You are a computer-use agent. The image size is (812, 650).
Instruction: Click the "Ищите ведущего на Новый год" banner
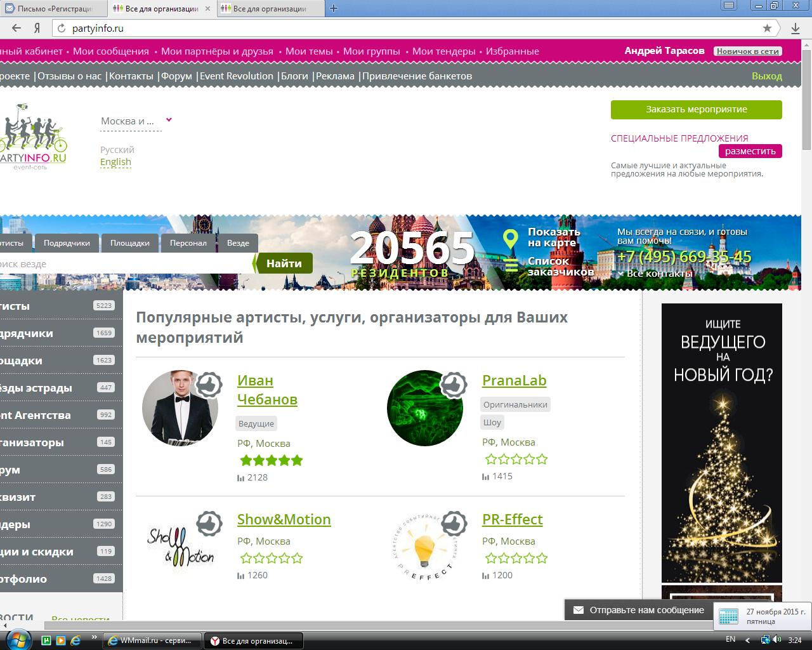[722, 443]
